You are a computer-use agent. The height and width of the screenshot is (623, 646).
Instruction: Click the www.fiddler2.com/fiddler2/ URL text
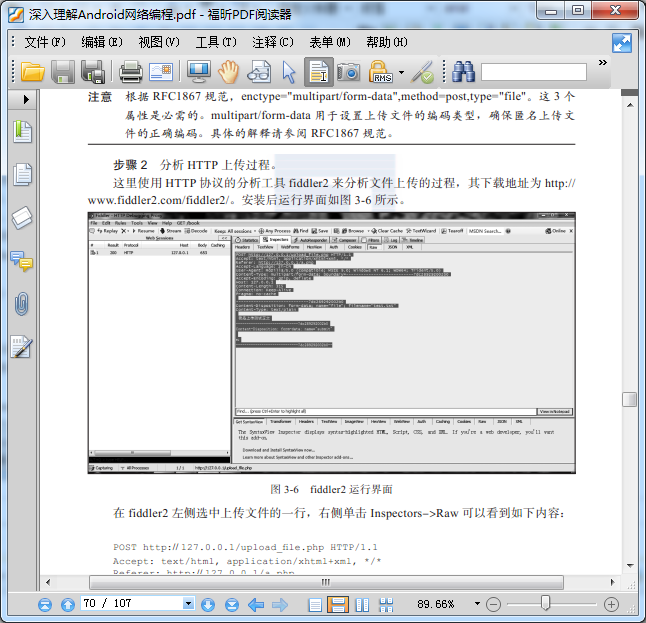coord(158,200)
